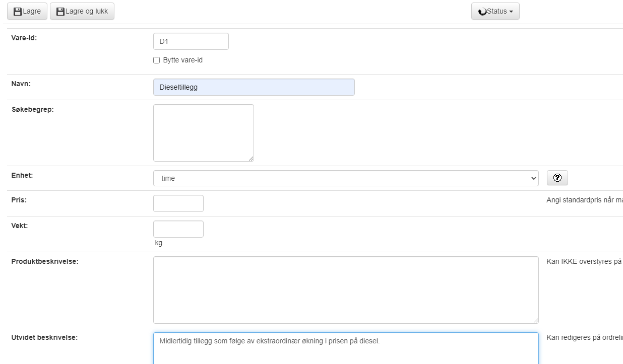Save and close with Lagre og lukk
Image resolution: width=623 pixels, height=364 pixels.
(82, 11)
